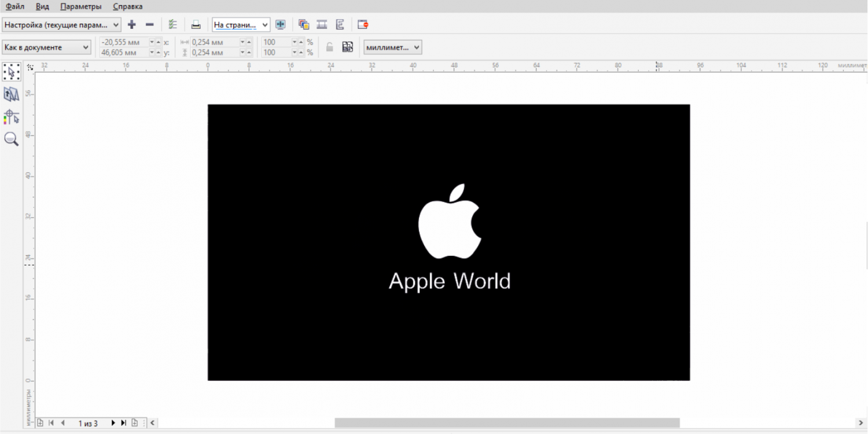Click the plus icon to save print style
Screen dimensions: 868x434
(132, 24)
